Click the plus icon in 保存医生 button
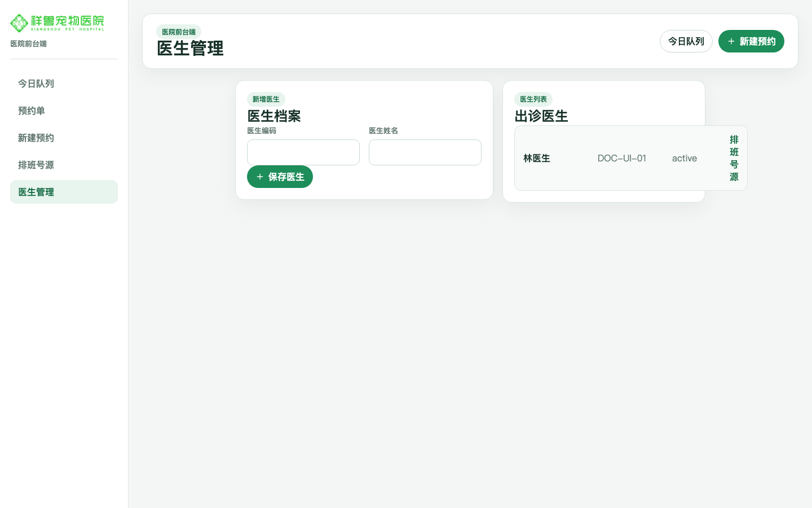Viewport: 812px width, 508px height. pos(260,177)
